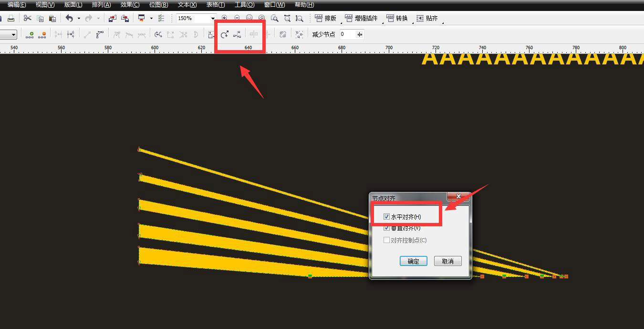Open the 位图(B) menu

158,5
